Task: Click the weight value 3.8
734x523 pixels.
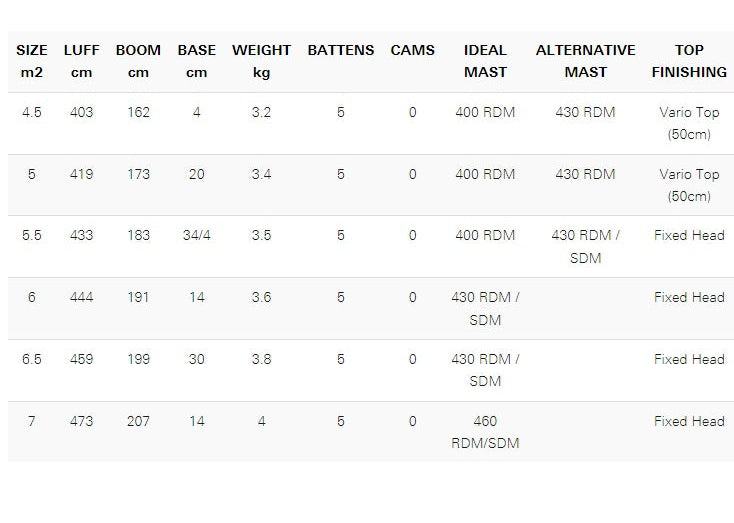Action: pos(261,359)
